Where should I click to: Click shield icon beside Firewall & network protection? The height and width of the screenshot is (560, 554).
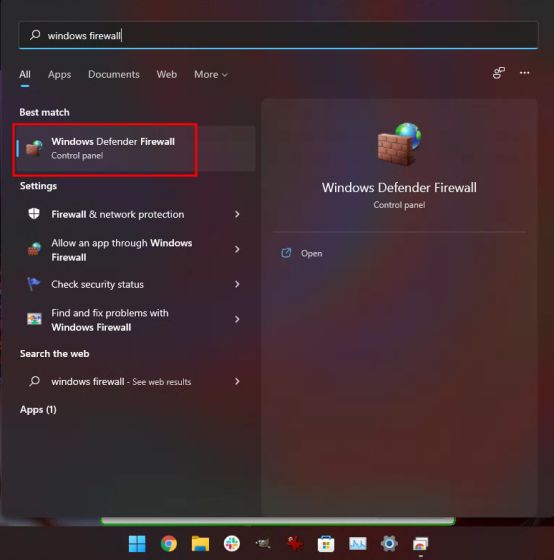[34, 214]
